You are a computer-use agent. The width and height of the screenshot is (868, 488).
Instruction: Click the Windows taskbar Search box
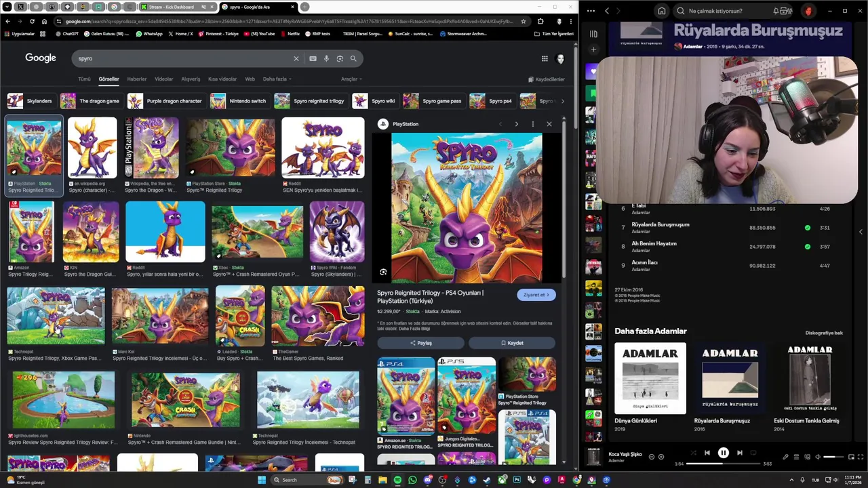(307, 480)
